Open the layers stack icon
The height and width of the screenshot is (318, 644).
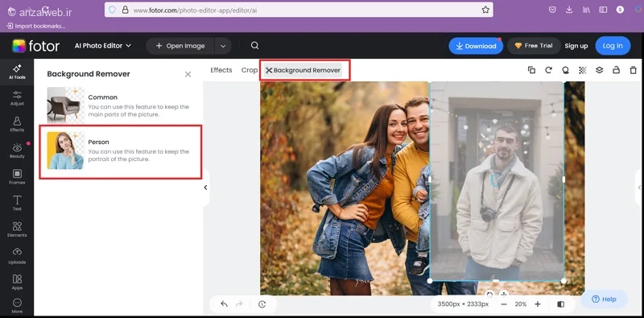pyautogui.click(x=599, y=70)
